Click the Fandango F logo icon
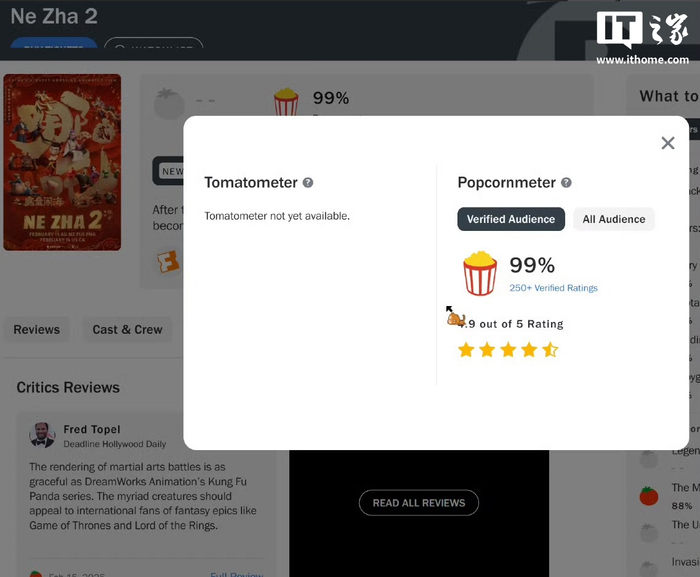This screenshot has width=700, height=577. pyautogui.click(x=168, y=261)
